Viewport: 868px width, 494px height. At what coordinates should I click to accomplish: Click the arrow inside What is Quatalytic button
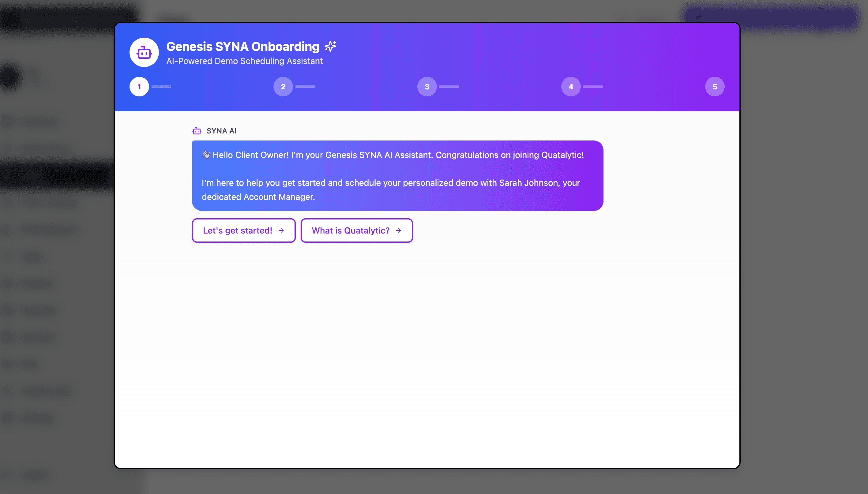(398, 231)
